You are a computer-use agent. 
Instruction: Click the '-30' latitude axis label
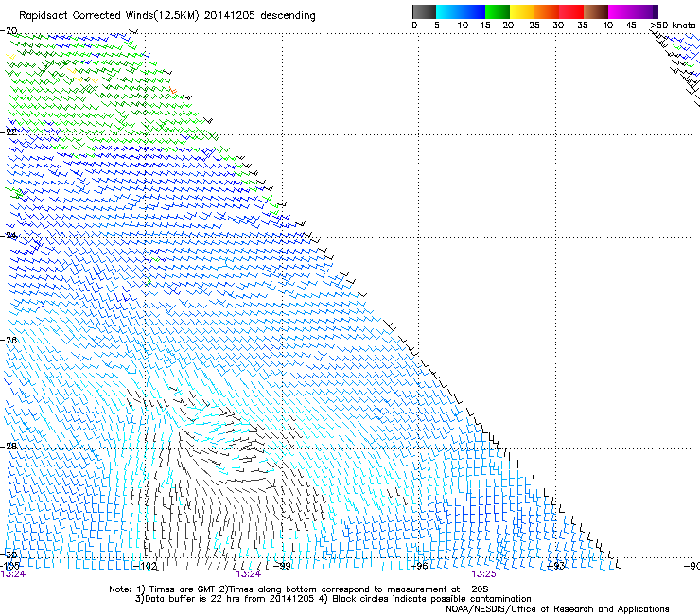tap(9, 554)
